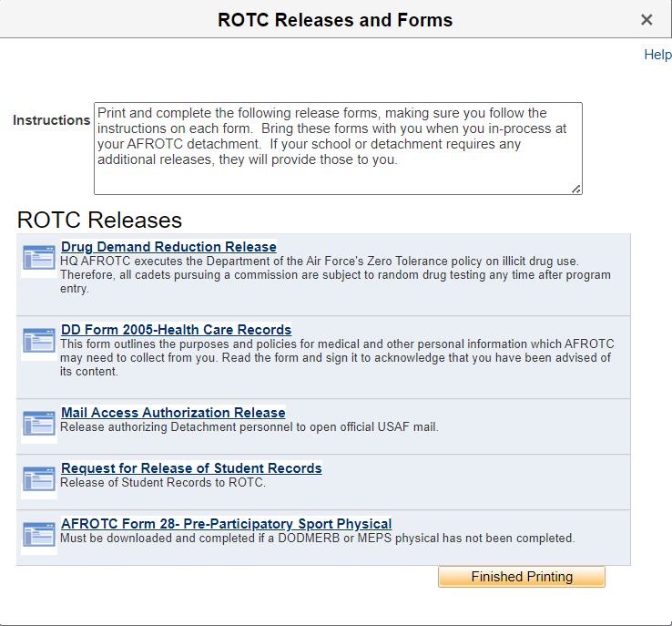The width and height of the screenshot is (672, 626).
Task: Click the Mail Access Authorization form icon
Action: 39,425
